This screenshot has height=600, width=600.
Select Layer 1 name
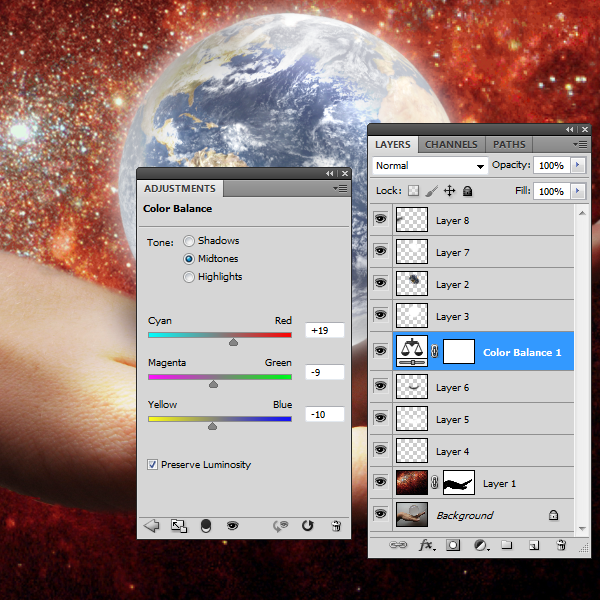pos(499,484)
